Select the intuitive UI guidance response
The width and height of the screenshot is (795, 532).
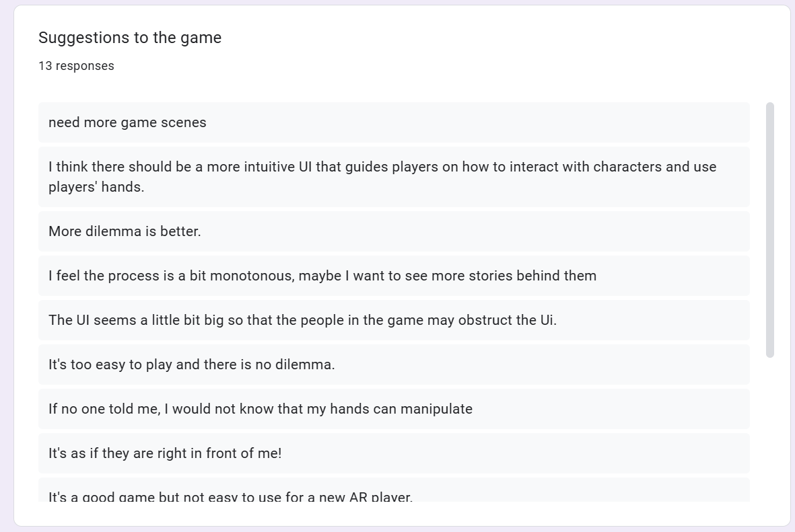(x=394, y=177)
